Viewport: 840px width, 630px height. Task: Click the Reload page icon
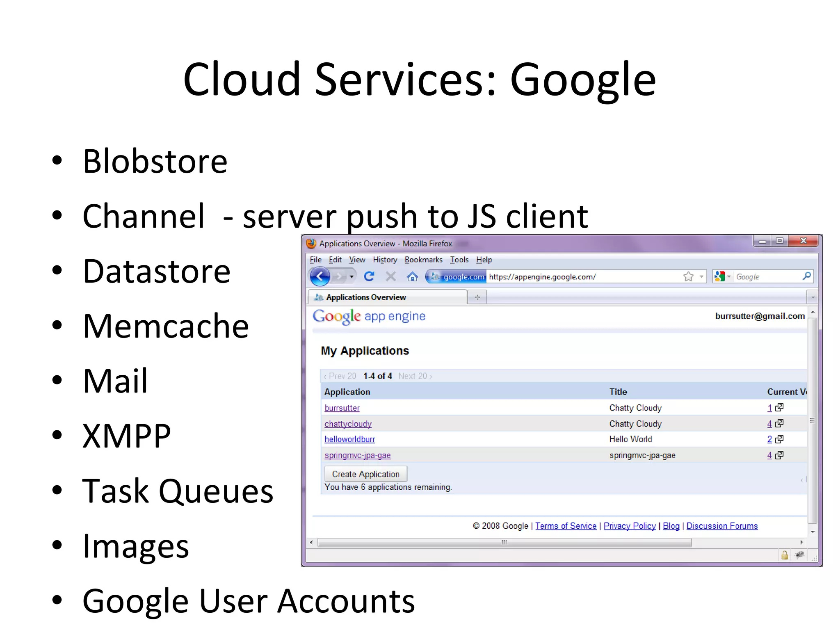(x=369, y=276)
